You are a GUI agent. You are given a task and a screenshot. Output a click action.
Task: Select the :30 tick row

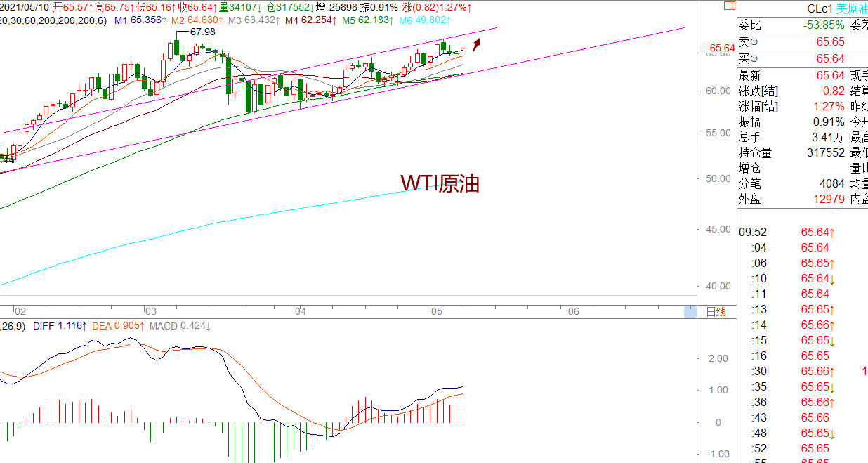[x=803, y=372]
